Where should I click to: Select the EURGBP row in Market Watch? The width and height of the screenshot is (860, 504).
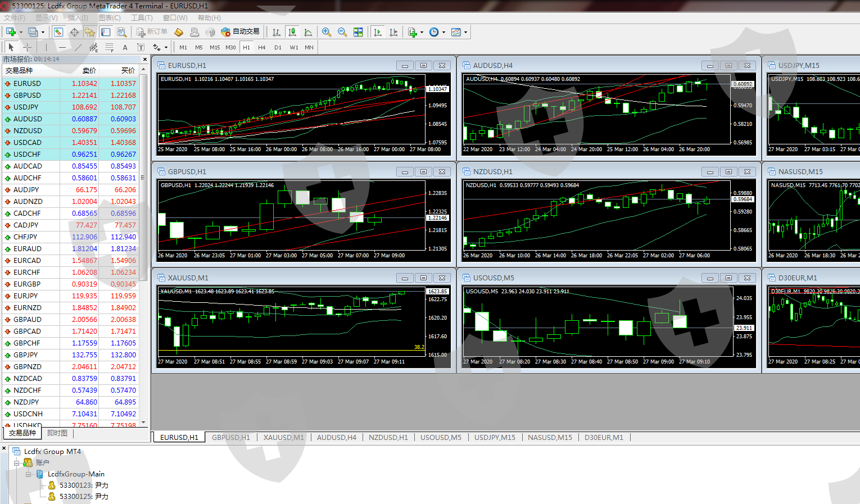[70, 284]
